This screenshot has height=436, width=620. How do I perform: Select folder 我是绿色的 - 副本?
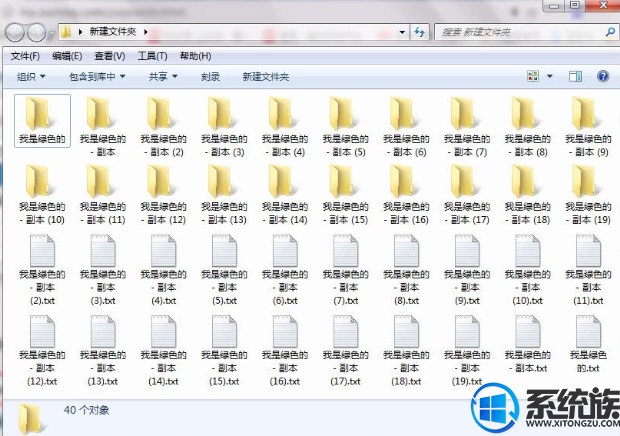(x=103, y=127)
